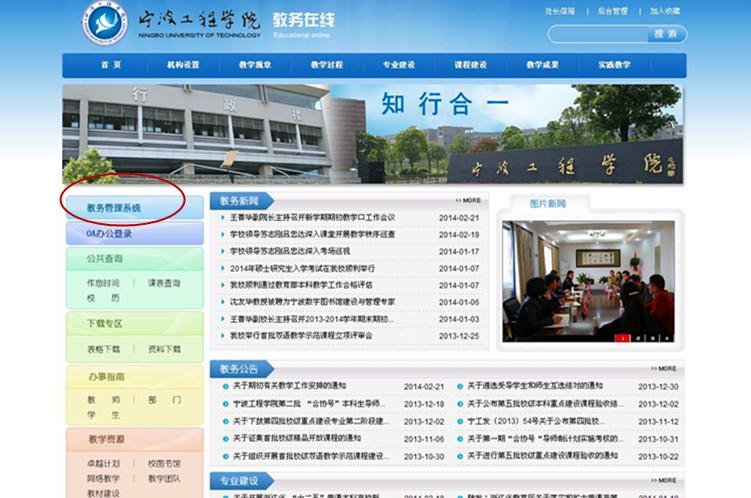Select 专业建设 in the navigation bar
The image size is (751, 498).
click(398, 65)
